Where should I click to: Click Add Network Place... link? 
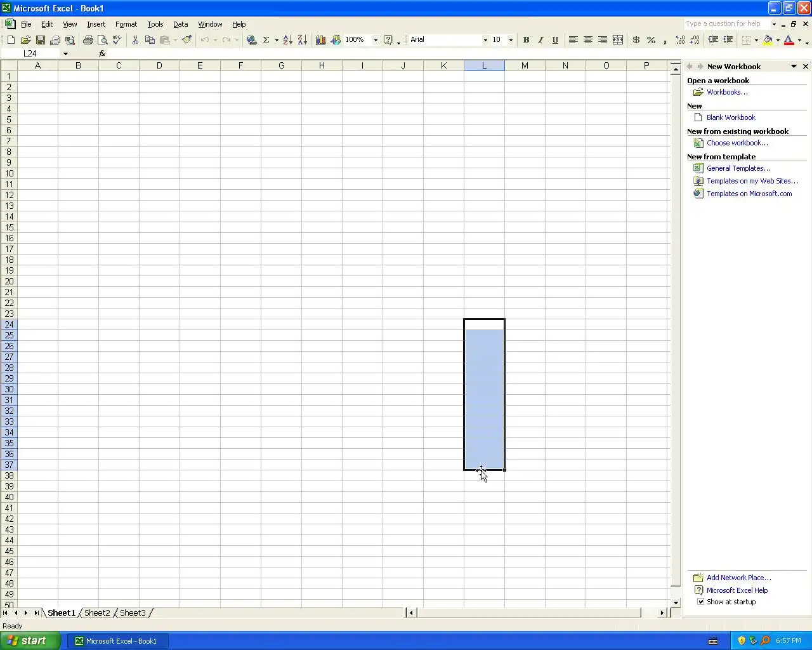click(739, 578)
